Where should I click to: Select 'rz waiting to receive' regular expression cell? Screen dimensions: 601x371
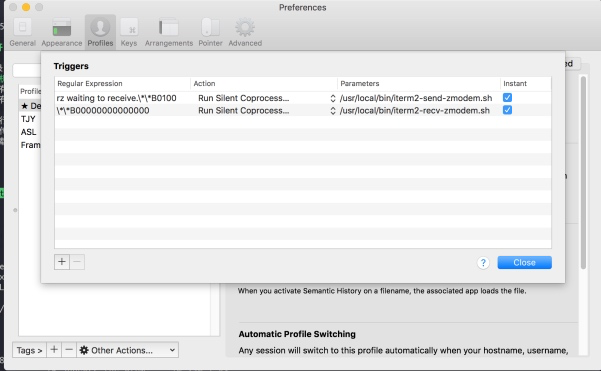click(117, 98)
